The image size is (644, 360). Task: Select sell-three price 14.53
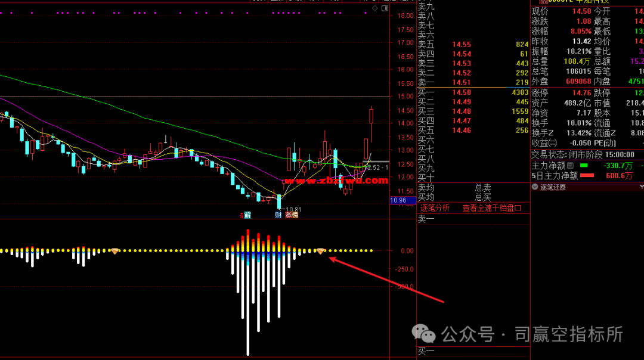tap(462, 63)
